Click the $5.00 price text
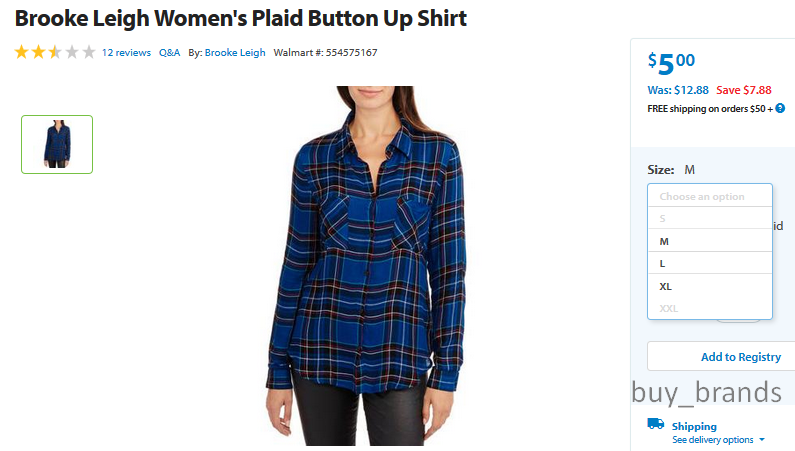Screen dimensions: 795x451 (671, 63)
